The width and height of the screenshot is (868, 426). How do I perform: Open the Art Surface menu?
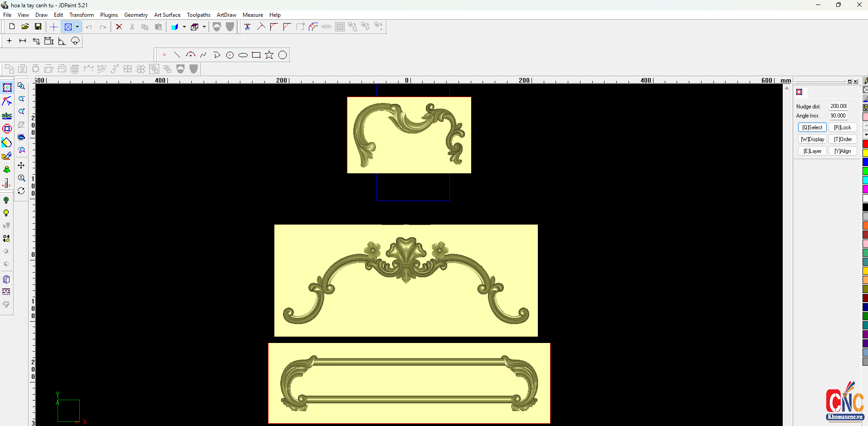point(167,15)
